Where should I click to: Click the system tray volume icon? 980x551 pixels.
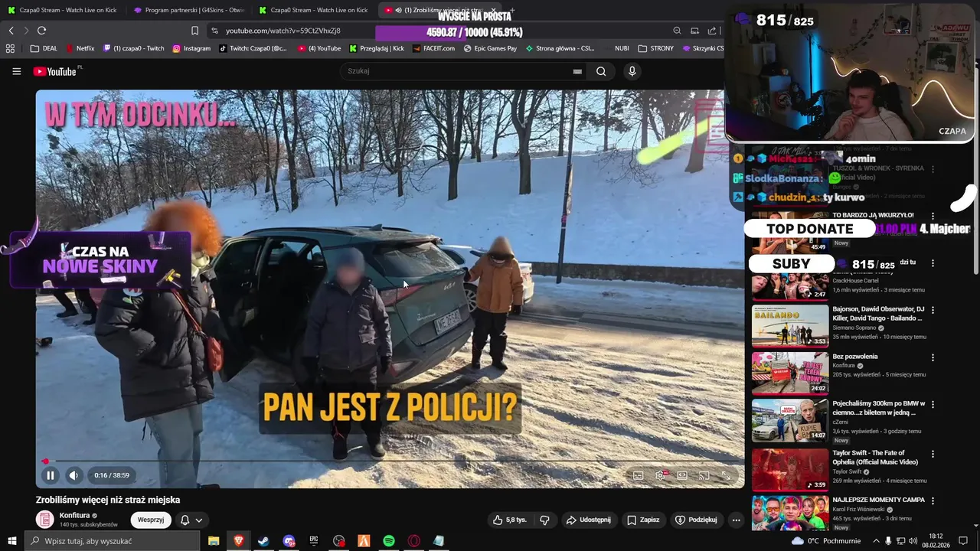[x=913, y=541]
